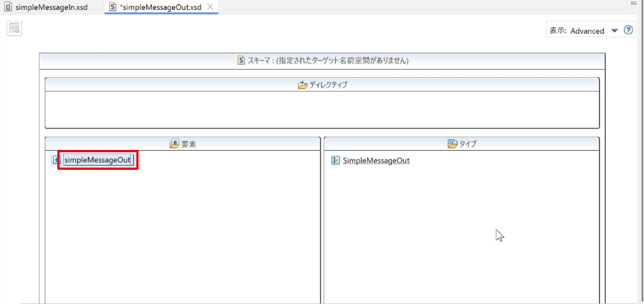This screenshot has width=644, height=304.
Task: Minimize the editor area via top-right icon
Action: pyautogui.click(x=633, y=3)
